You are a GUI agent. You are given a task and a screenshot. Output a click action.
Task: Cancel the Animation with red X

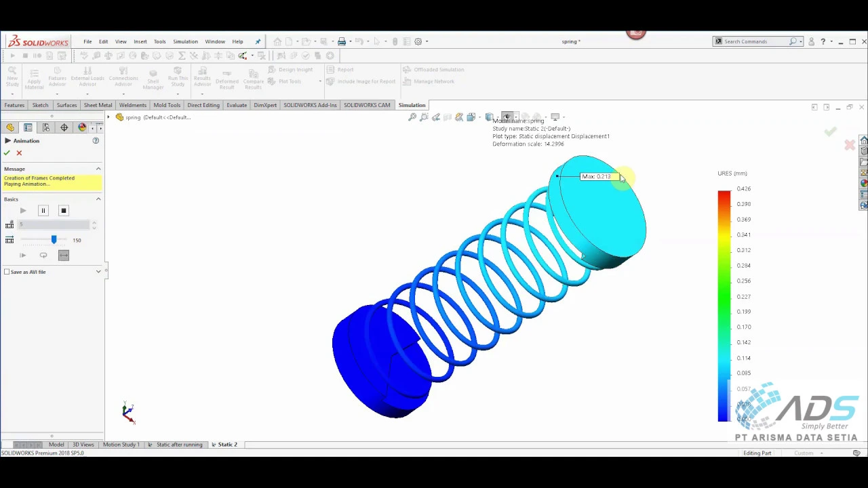coord(19,152)
